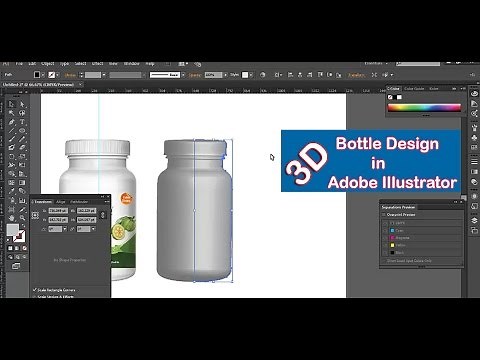Hide the Cyan separation
This screenshot has height=360, width=480.
[x=385, y=230]
